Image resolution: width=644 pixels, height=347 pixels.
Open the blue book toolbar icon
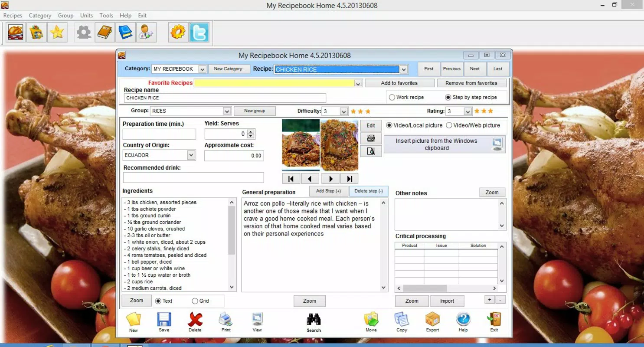coord(125,33)
